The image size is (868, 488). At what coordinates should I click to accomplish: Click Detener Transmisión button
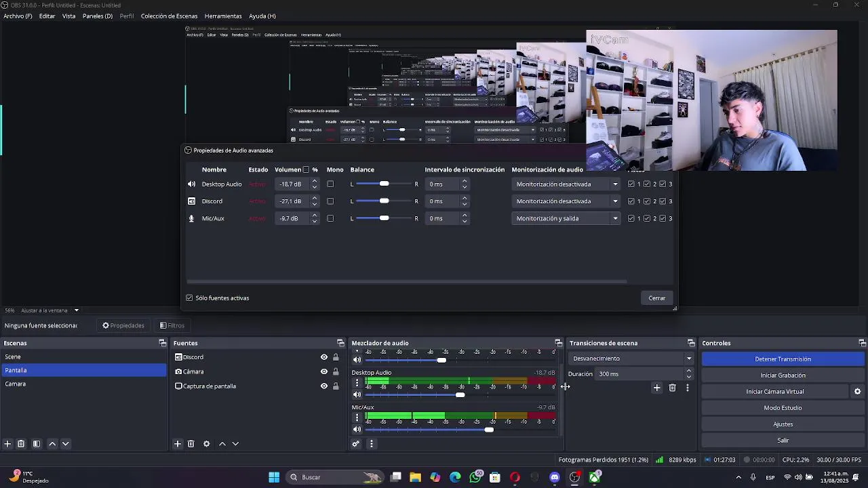pyautogui.click(x=783, y=359)
